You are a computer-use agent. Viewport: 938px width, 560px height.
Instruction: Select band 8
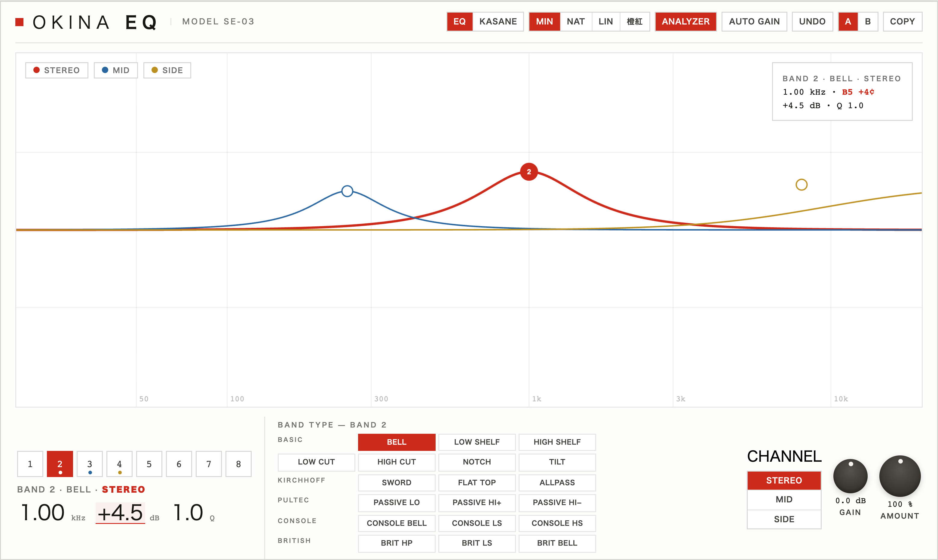coord(238,464)
